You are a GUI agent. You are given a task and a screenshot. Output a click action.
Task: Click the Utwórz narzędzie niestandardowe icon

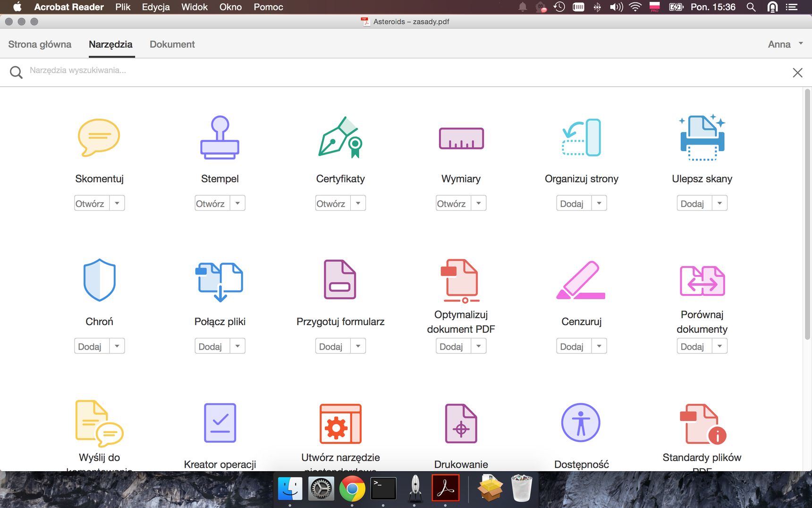pos(340,423)
